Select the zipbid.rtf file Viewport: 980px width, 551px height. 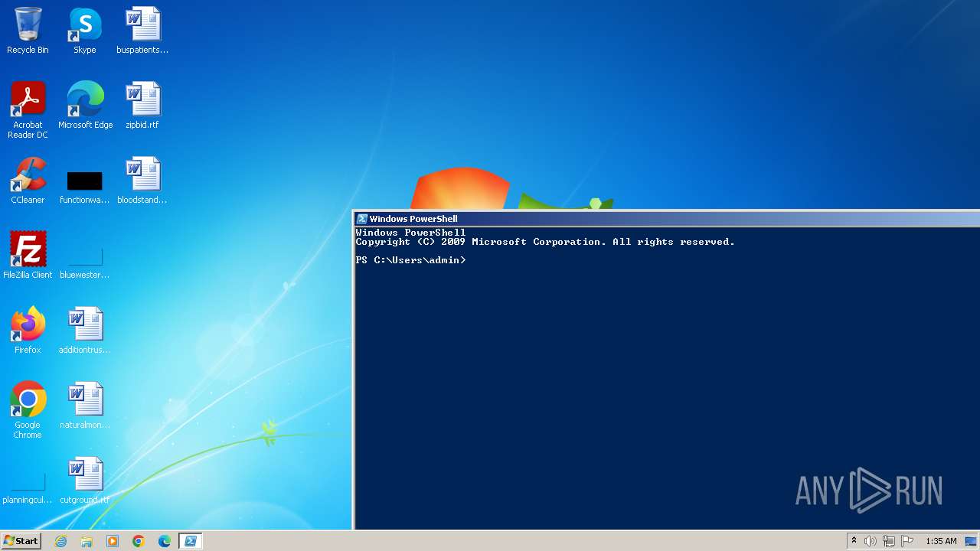pos(142,106)
